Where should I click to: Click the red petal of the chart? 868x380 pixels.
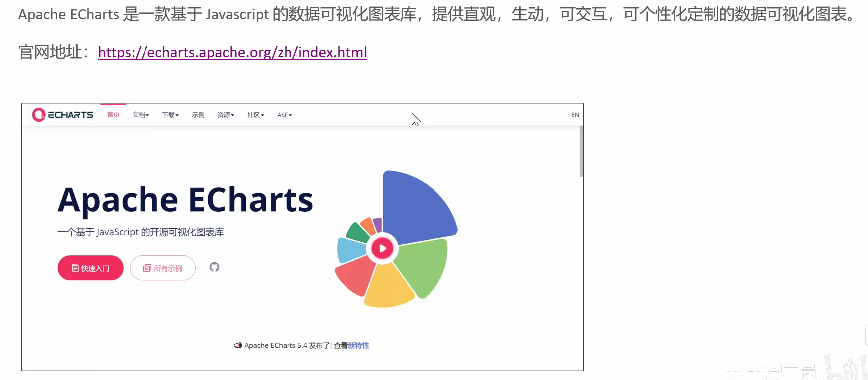coord(355,275)
